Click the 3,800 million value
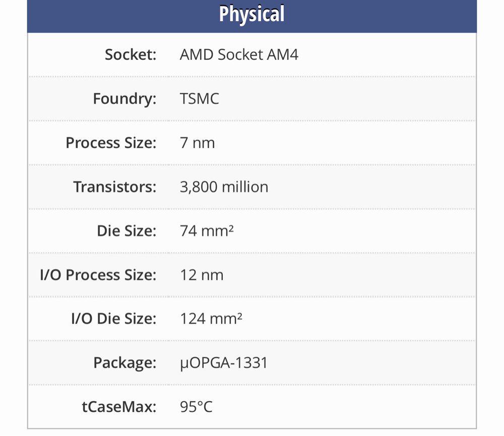Screen dimensions: 504x436 coord(224,187)
